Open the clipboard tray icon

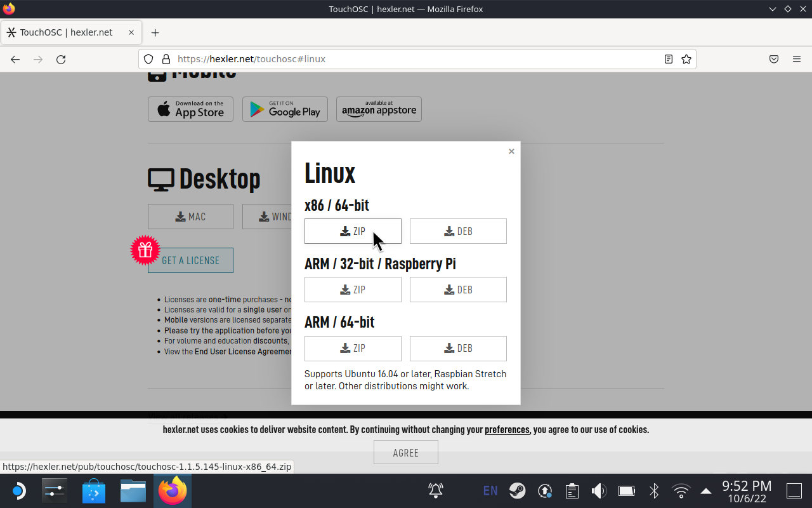click(x=572, y=490)
